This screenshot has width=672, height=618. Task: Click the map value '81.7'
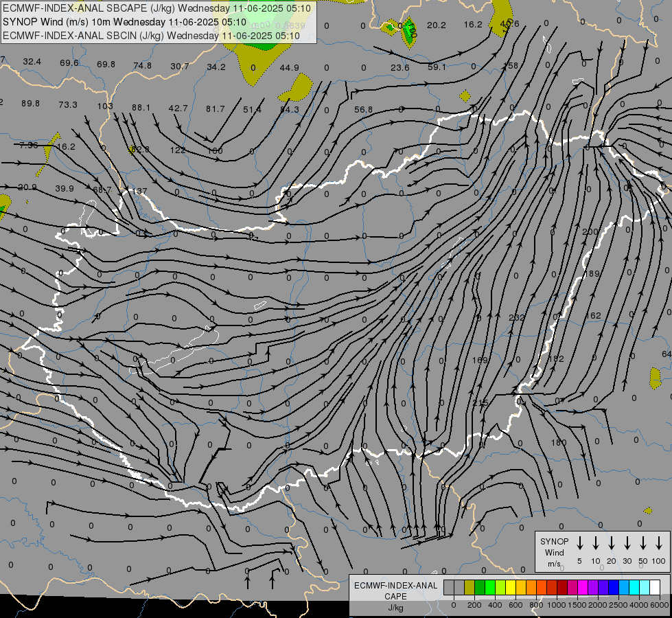coord(215,109)
